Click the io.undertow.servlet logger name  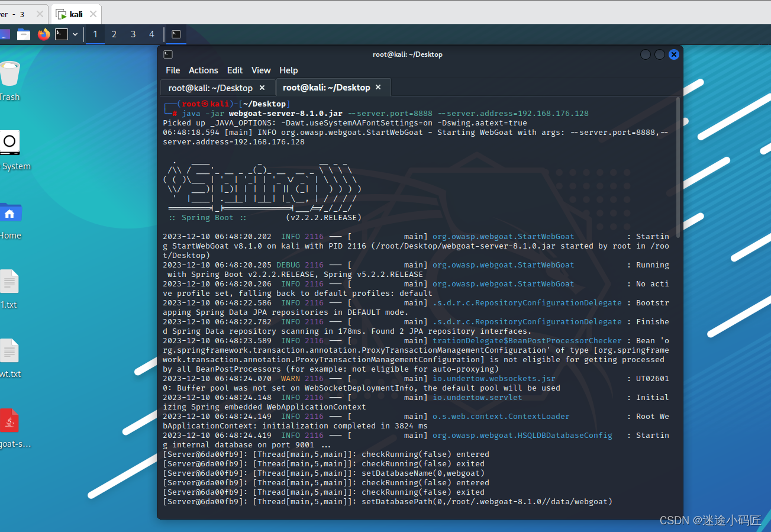[478, 398]
